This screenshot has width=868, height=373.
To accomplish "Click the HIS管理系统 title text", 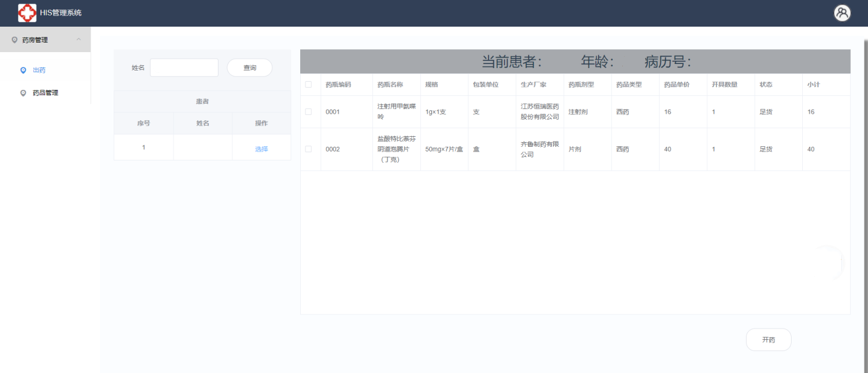I will (61, 13).
